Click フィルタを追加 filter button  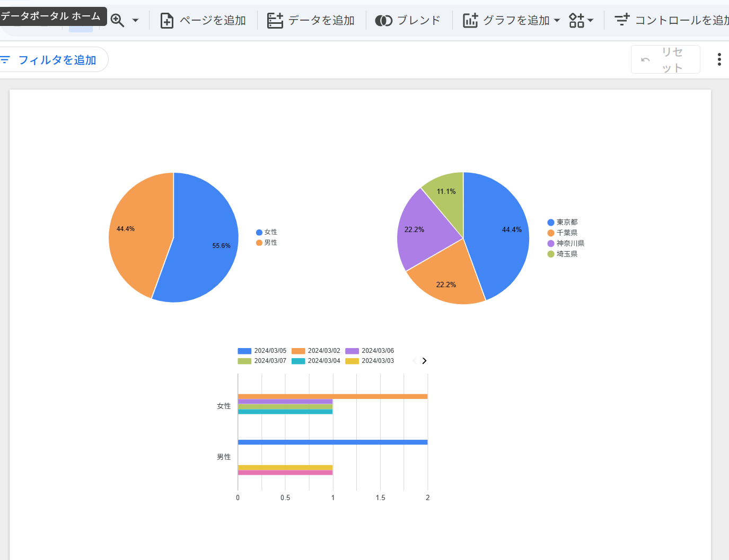pos(50,60)
